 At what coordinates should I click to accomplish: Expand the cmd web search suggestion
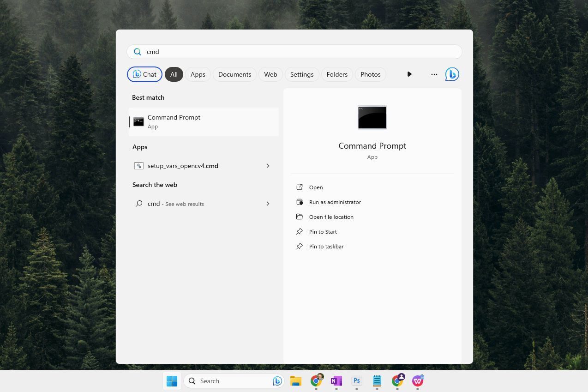268,204
